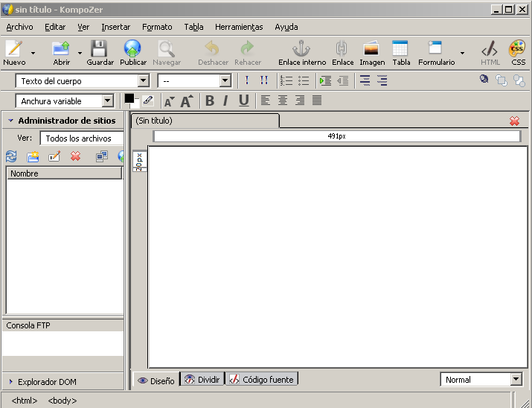Insert Enlace interno anchor

(302, 52)
